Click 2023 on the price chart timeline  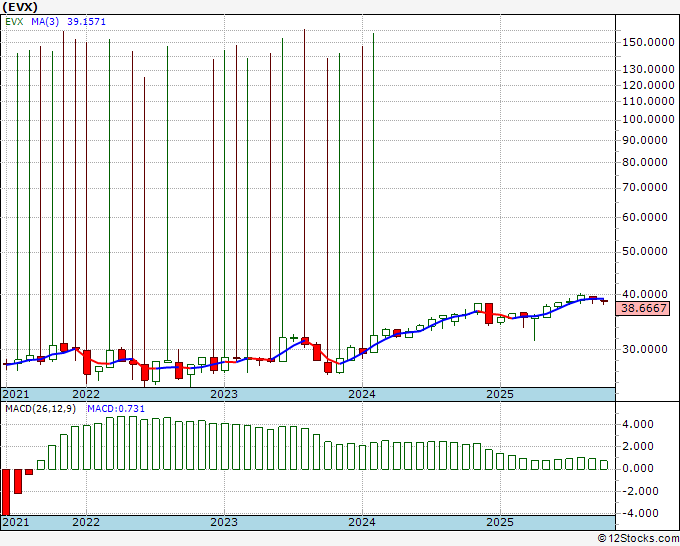click(224, 394)
